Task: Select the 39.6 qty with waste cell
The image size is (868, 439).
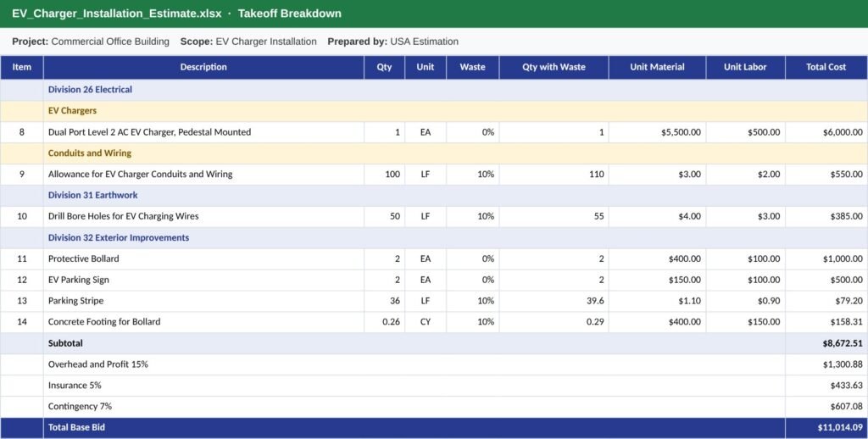Action: (554, 301)
